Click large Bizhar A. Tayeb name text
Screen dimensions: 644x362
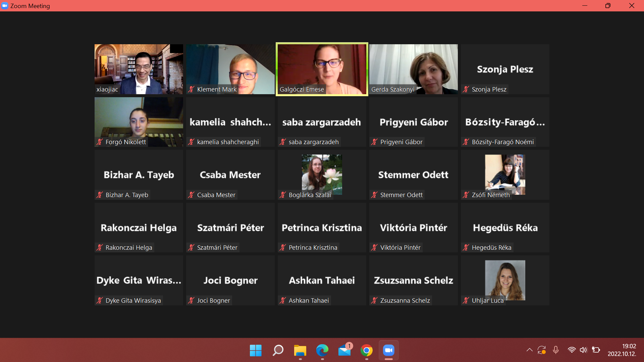click(x=139, y=175)
